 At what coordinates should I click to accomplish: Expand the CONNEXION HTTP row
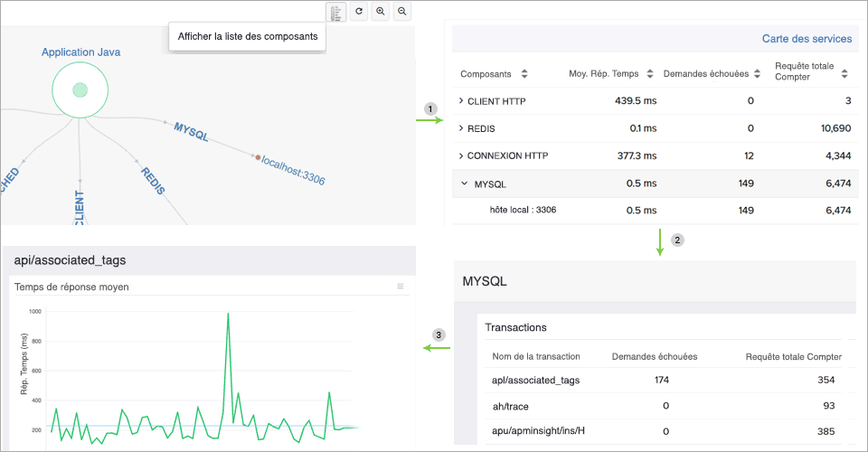click(x=461, y=155)
